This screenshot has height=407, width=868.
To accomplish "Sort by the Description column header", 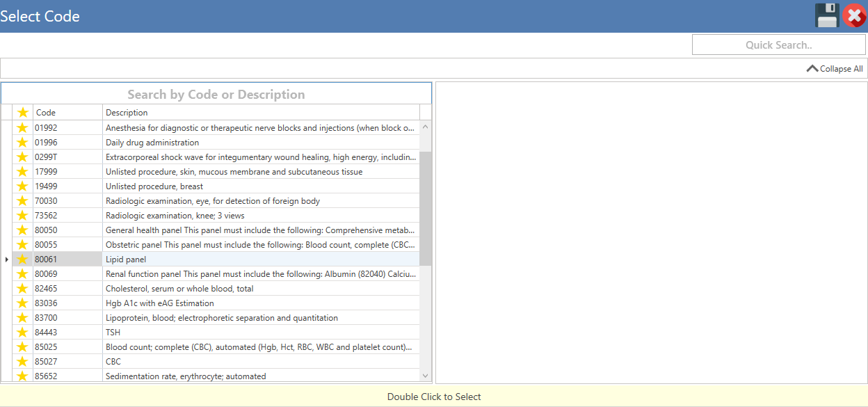I will (262, 113).
